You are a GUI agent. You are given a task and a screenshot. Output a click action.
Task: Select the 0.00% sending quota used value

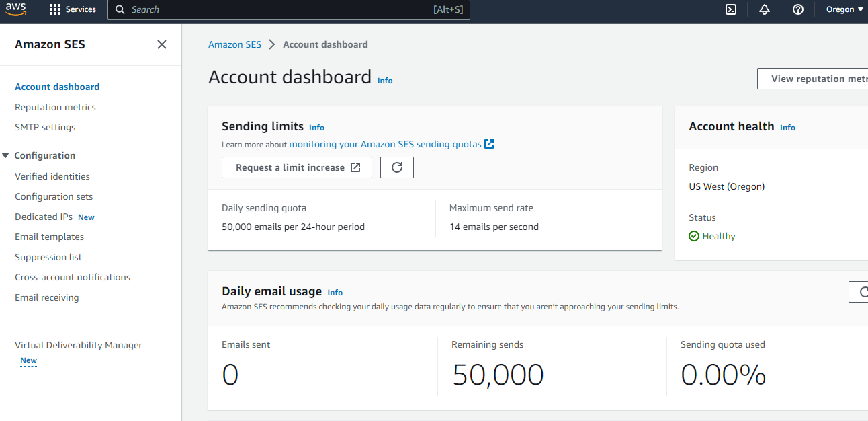click(x=724, y=375)
